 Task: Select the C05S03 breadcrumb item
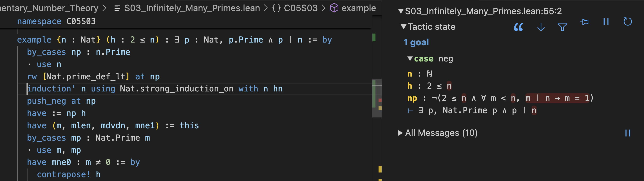pyautogui.click(x=300, y=8)
